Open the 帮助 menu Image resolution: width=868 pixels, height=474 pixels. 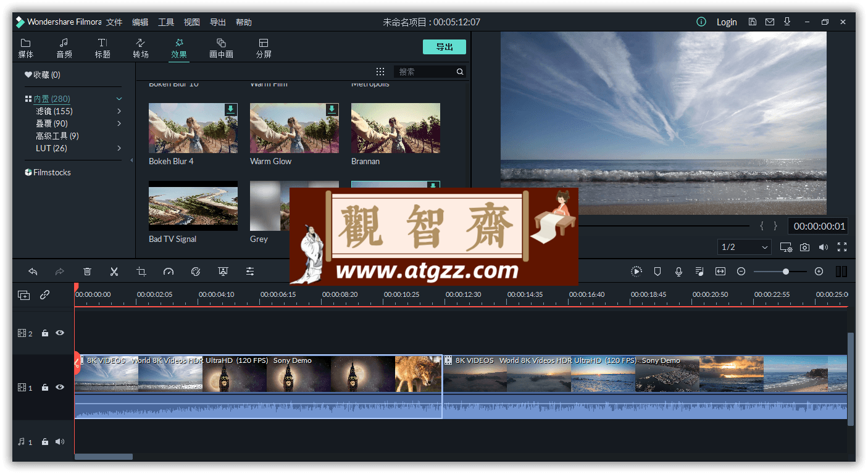click(x=244, y=22)
